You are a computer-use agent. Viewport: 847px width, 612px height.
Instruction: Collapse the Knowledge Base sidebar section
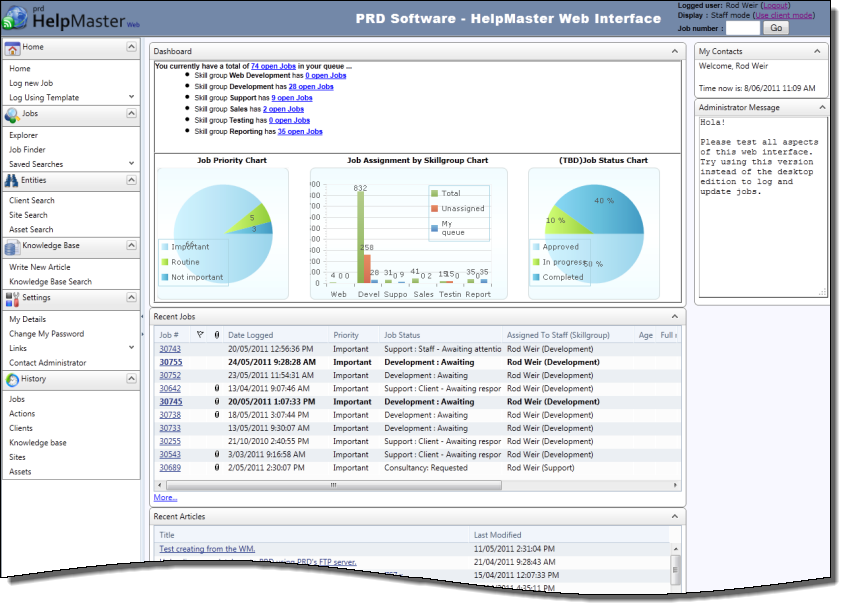tap(131, 245)
